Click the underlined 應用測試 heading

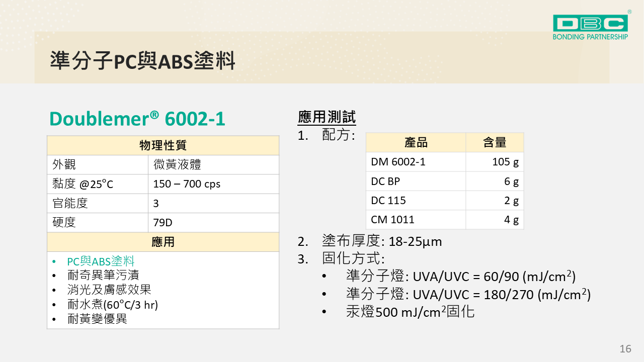click(x=327, y=118)
